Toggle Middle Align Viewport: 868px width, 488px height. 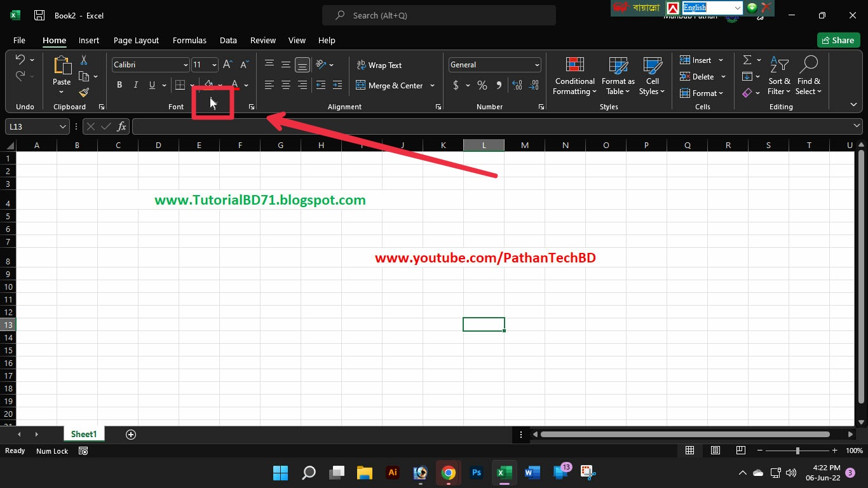pyautogui.click(x=286, y=65)
